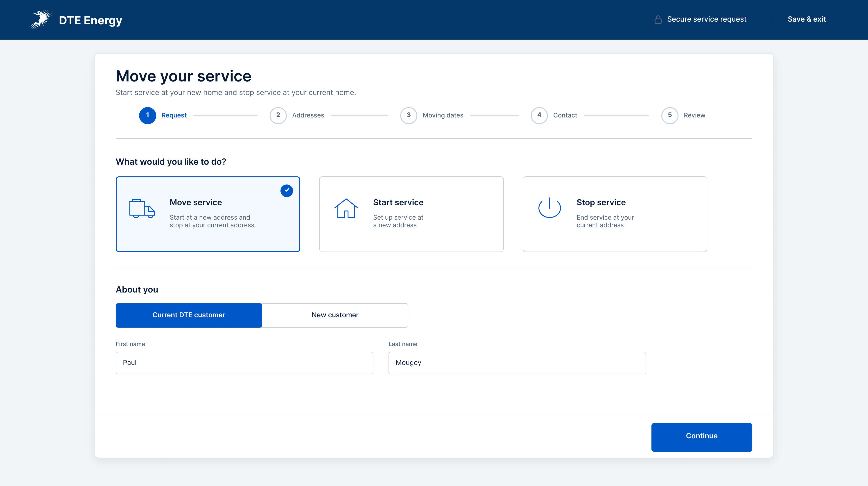Open step 3 Moving dates
Viewport: 868px width, 486px height.
pyautogui.click(x=432, y=115)
